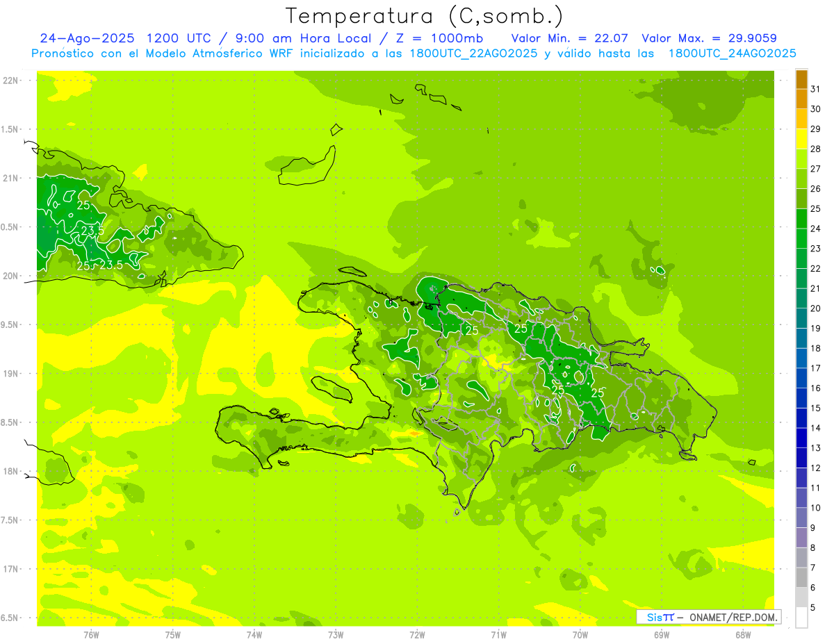
Task: Click the colorbar label "28"
Action: pos(815,149)
